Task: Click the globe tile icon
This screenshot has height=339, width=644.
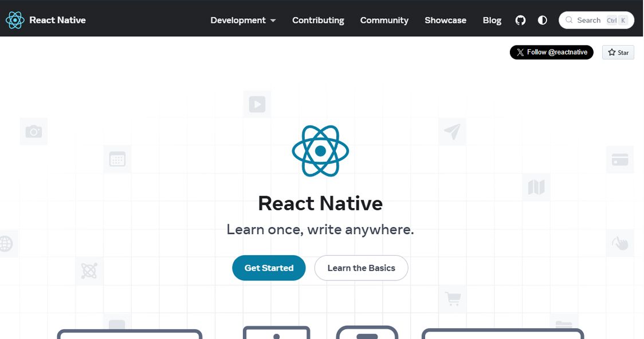Action: [x=6, y=244]
